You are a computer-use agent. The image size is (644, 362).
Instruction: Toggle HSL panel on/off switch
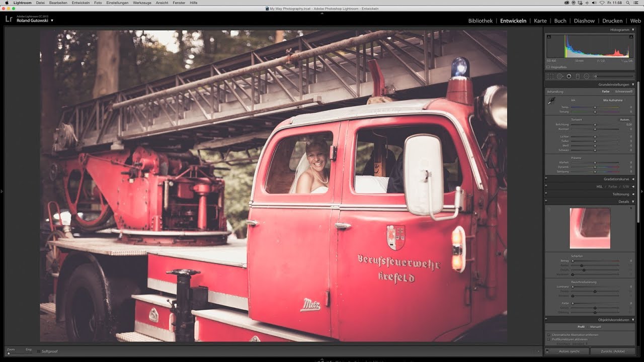click(547, 187)
